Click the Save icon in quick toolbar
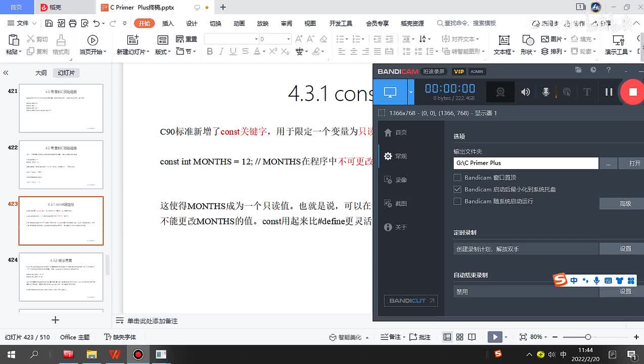644x364 pixels. pos(49,23)
